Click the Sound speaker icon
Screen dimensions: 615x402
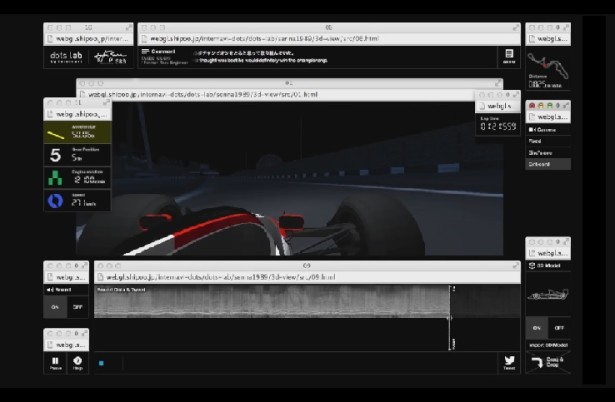click(49, 290)
